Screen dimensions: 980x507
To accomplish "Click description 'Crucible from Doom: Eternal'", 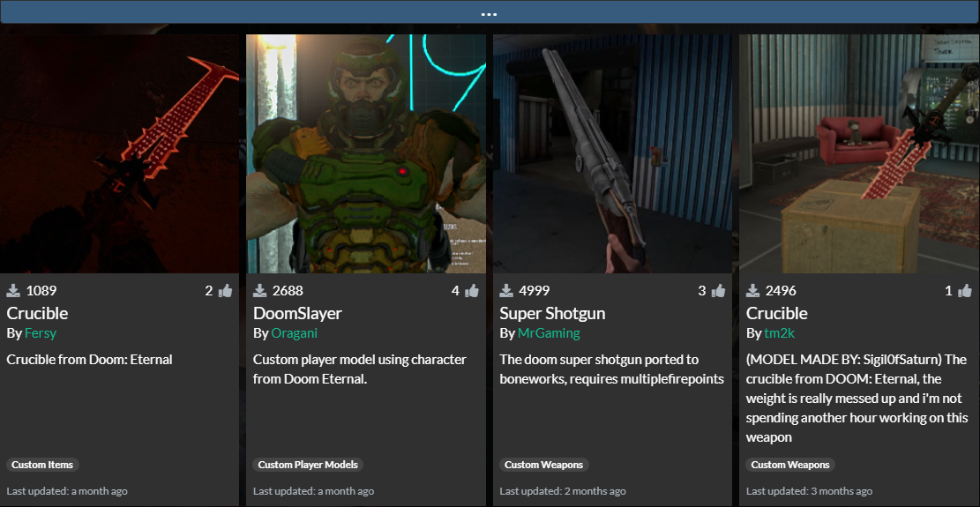I will pos(89,360).
